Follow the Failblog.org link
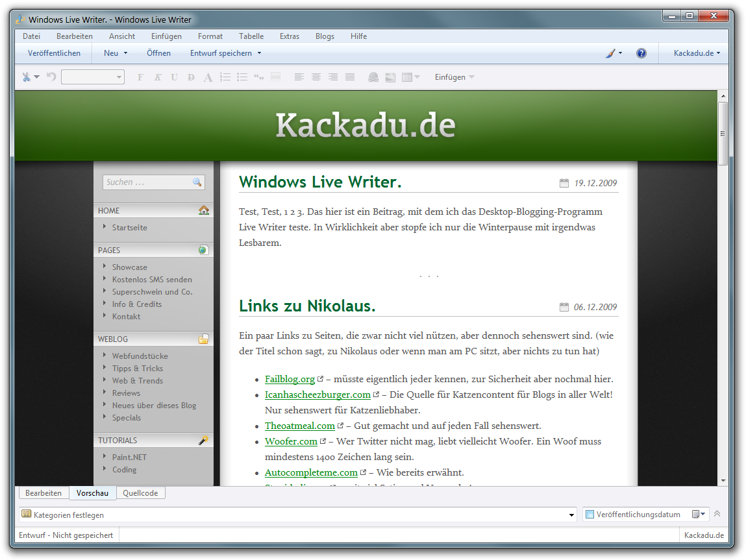The width and height of the screenshot is (746, 560). coord(290,379)
